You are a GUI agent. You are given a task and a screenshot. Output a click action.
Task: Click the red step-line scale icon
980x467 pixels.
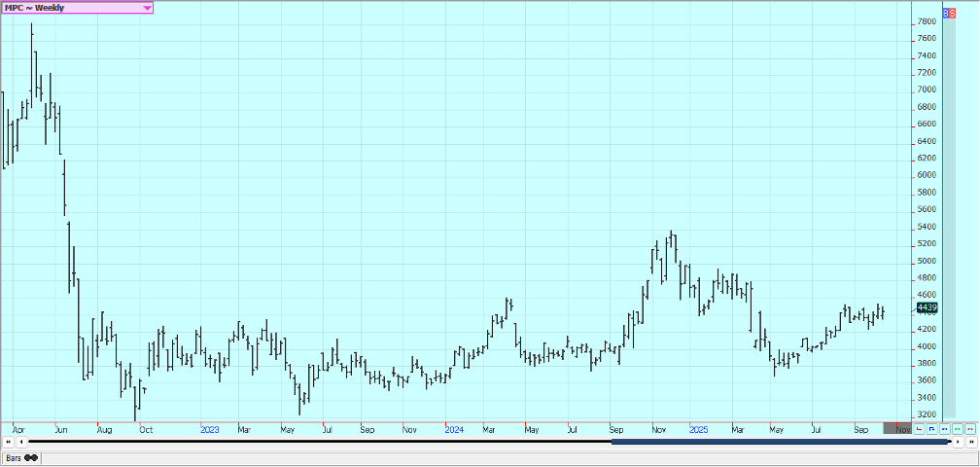point(920,428)
